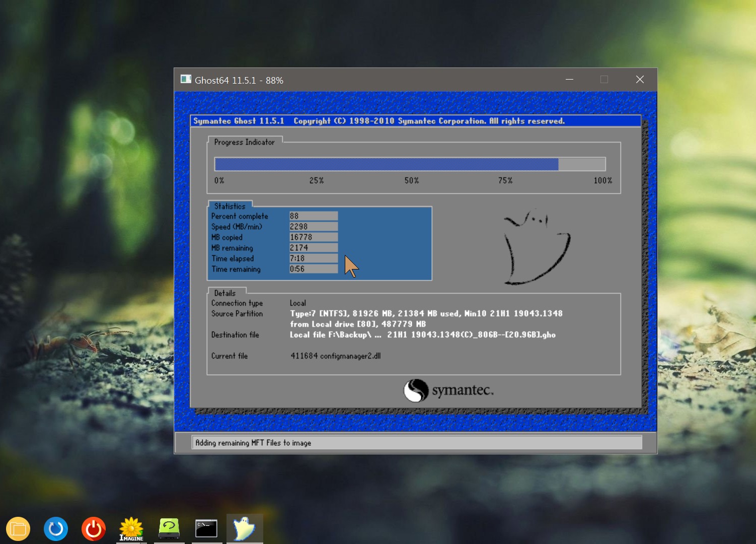Image resolution: width=756 pixels, height=544 pixels.
Task: Click the 'Destination file' label
Action: (x=235, y=335)
